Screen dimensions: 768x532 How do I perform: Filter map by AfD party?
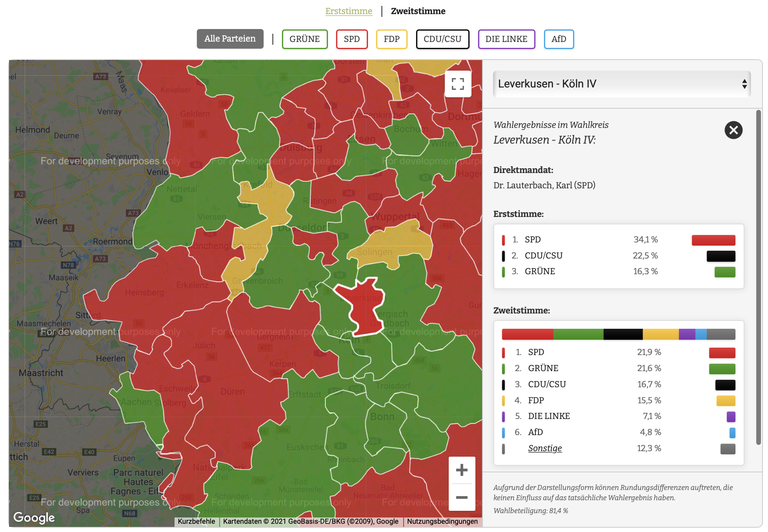coord(559,39)
